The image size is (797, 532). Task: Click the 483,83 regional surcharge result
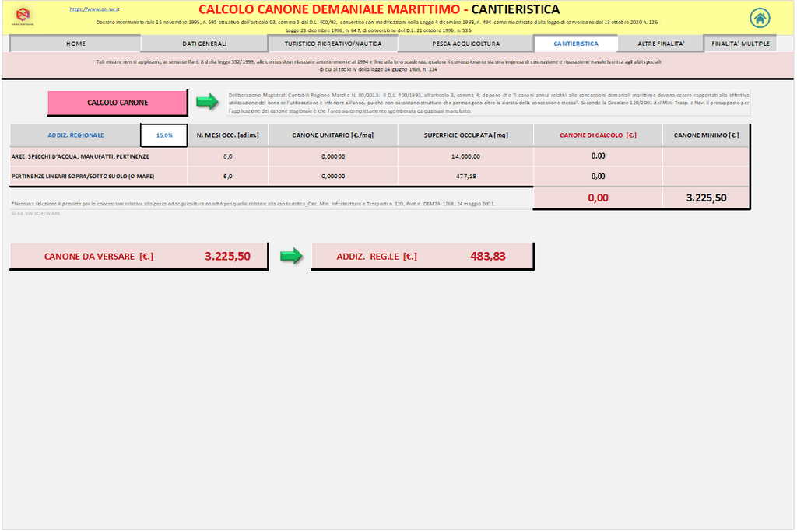tap(488, 256)
